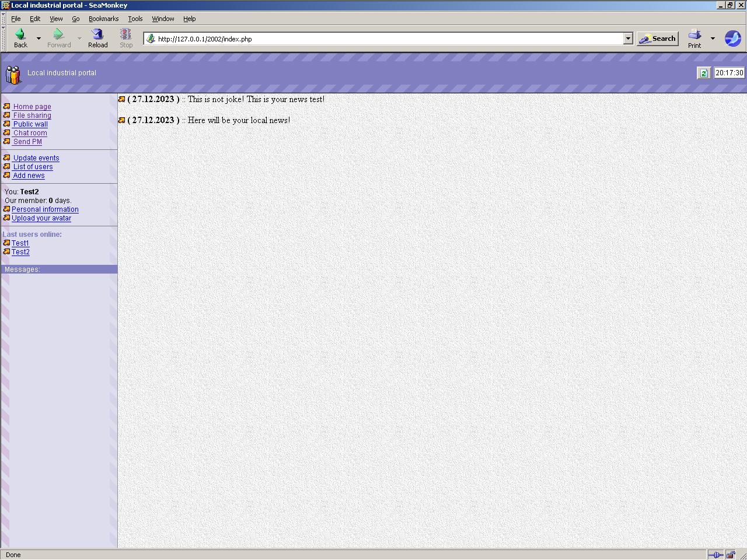
Task: Click the Back navigation arrow icon
Action: tap(20, 35)
